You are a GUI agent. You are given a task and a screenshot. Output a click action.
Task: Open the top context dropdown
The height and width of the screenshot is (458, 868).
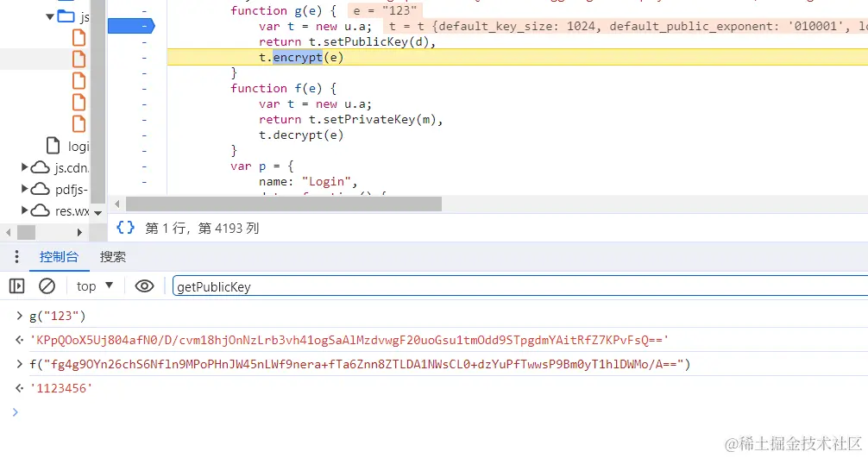pyautogui.click(x=95, y=286)
